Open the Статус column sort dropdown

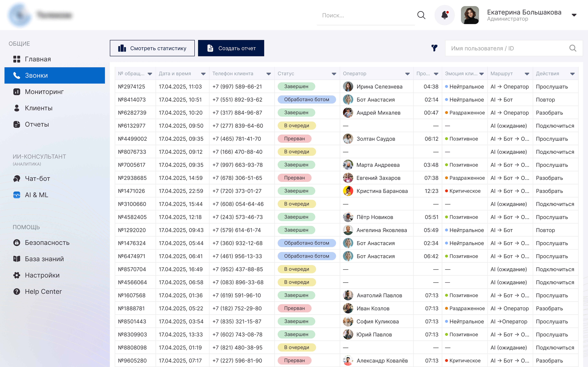tap(334, 74)
